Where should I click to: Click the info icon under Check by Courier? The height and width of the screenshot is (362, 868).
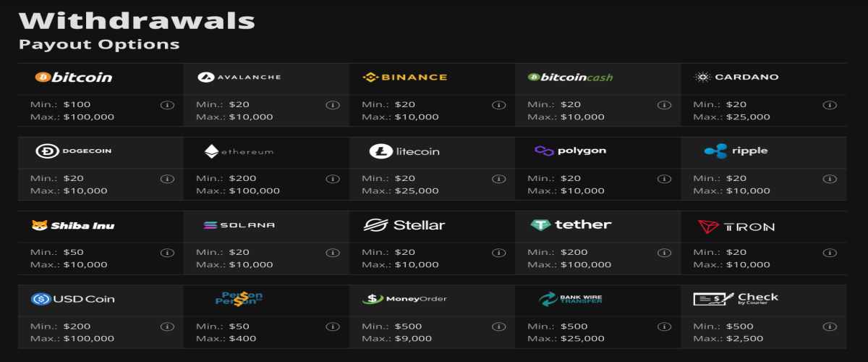[x=830, y=327]
